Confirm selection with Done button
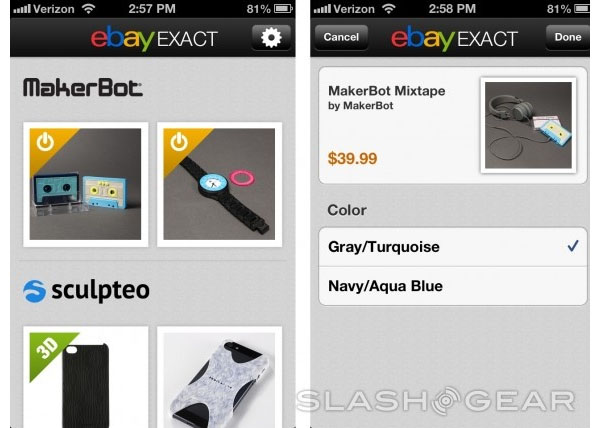 pyautogui.click(x=568, y=37)
